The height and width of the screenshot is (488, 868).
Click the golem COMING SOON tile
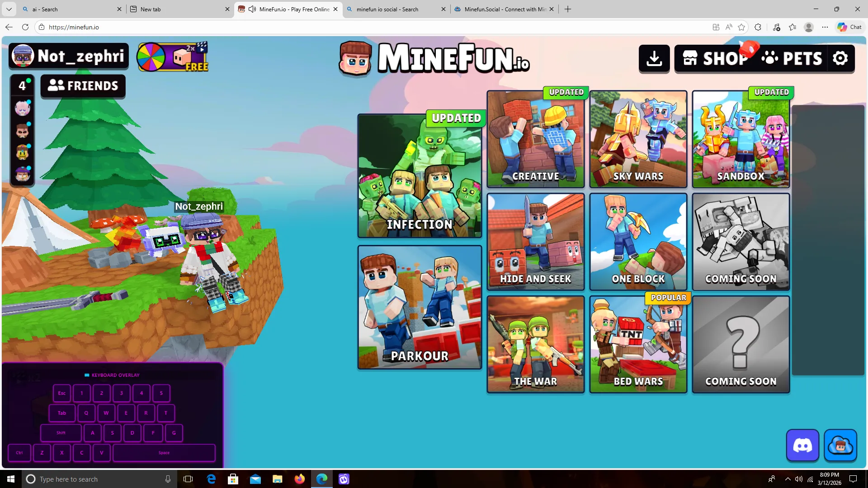741,242
